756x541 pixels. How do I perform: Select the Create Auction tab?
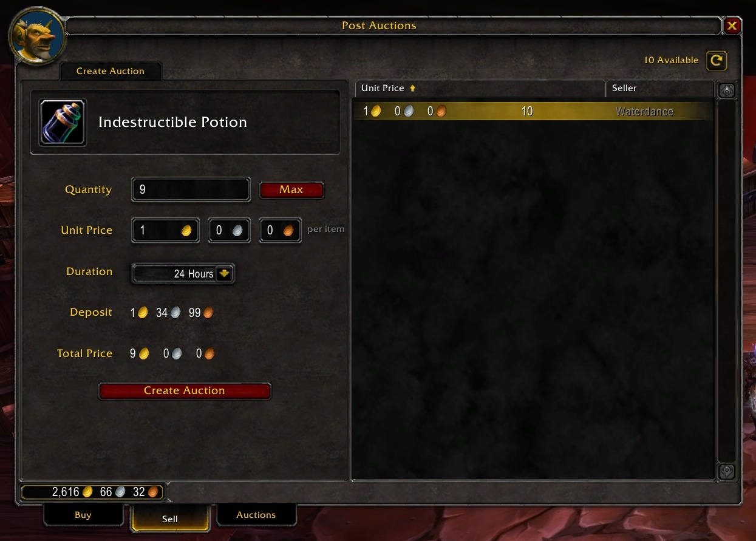pyautogui.click(x=111, y=71)
